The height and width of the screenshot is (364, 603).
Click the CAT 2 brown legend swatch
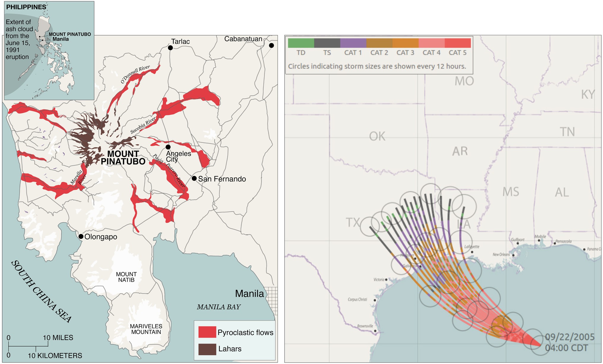[380, 43]
